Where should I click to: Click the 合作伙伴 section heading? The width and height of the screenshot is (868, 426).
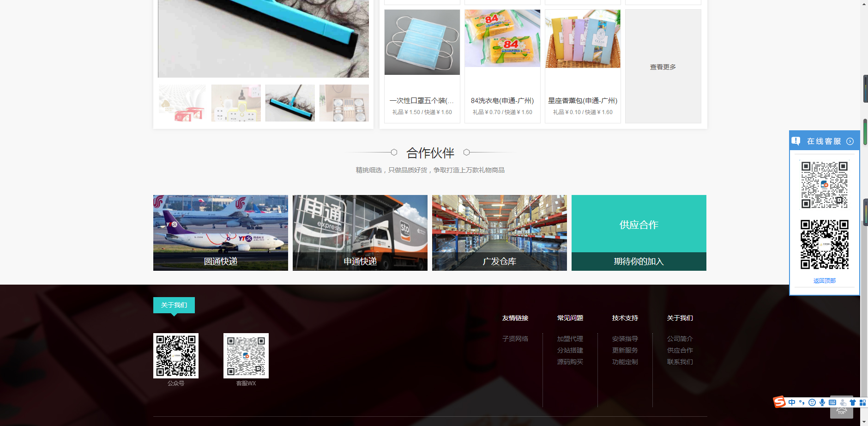pyautogui.click(x=430, y=153)
